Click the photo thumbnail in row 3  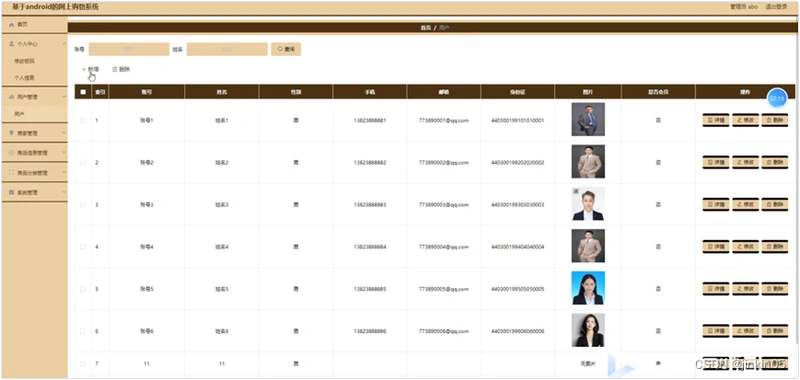(x=588, y=204)
